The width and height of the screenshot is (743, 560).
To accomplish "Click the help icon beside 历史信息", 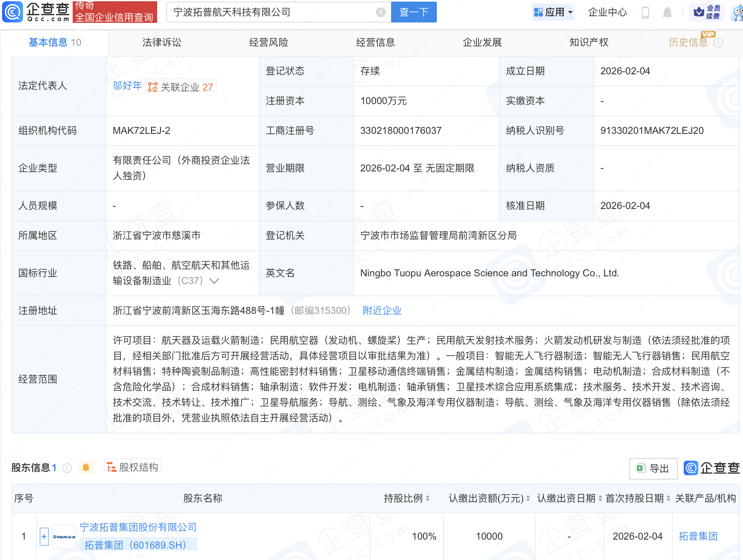I will [719, 42].
